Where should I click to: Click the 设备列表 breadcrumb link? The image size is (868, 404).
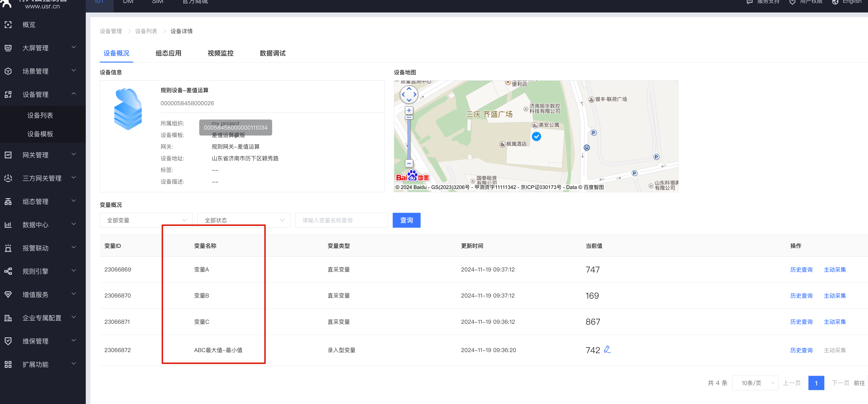click(x=146, y=31)
